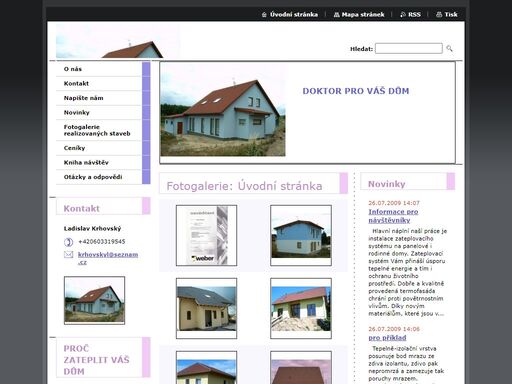This screenshot has width=512, height=384.
Task: Focus the Hledat search field
Action: click(409, 49)
